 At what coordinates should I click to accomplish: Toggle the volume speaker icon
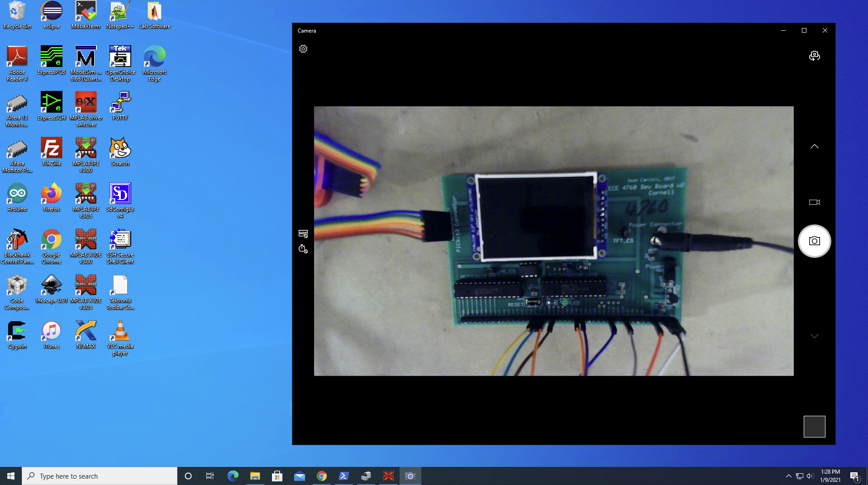point(810,476)
